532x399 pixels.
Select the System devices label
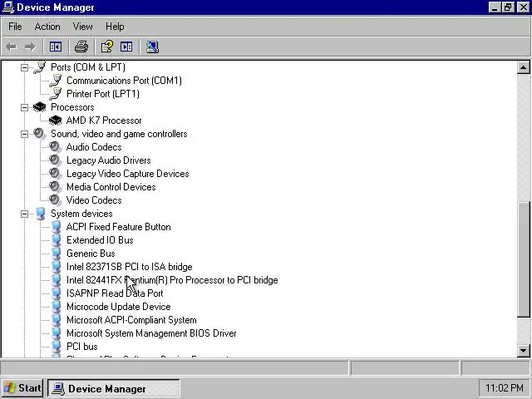tap(81, 214)
